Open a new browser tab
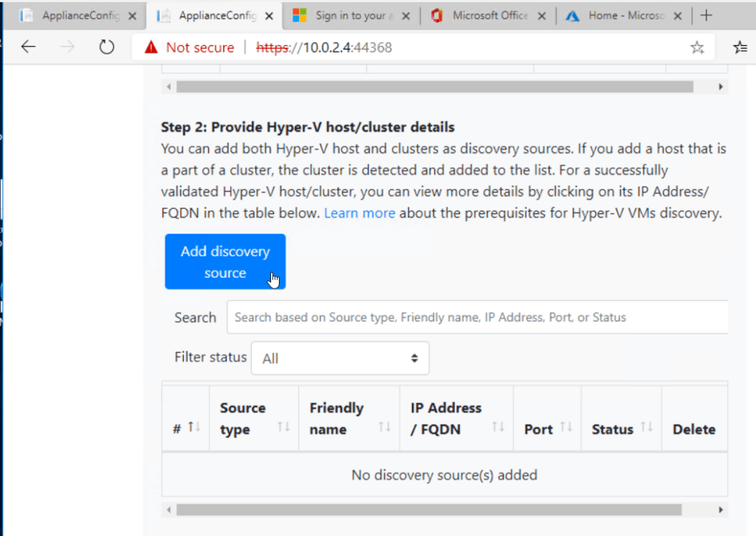756x536 pixels. coord(707,13)
